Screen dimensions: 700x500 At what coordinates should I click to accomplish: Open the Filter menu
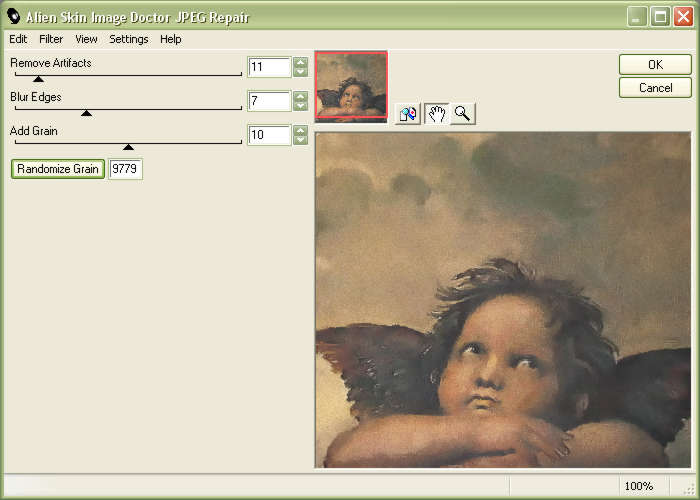(51, 39)
